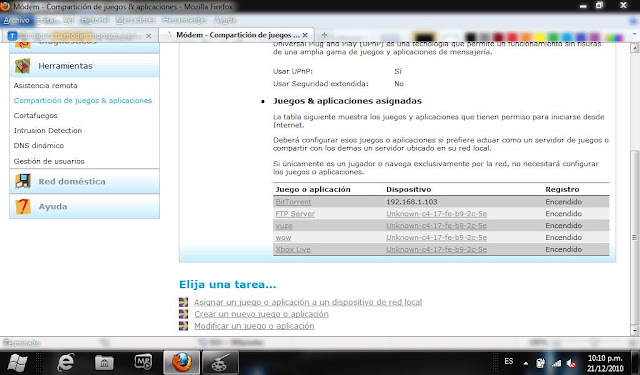
Task: Click the wow application link
Action: pos(283,237)
